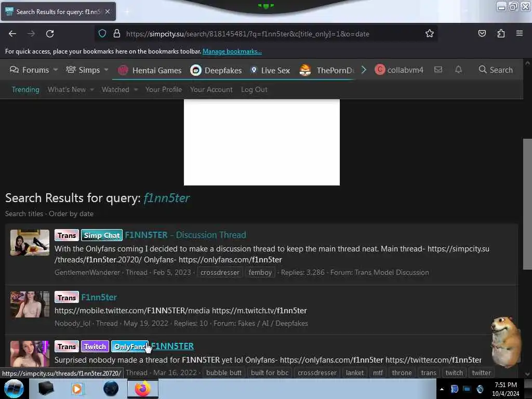Click the Deepfakes nav entry
The image size is (532, 399).
(x=216, y=70)
